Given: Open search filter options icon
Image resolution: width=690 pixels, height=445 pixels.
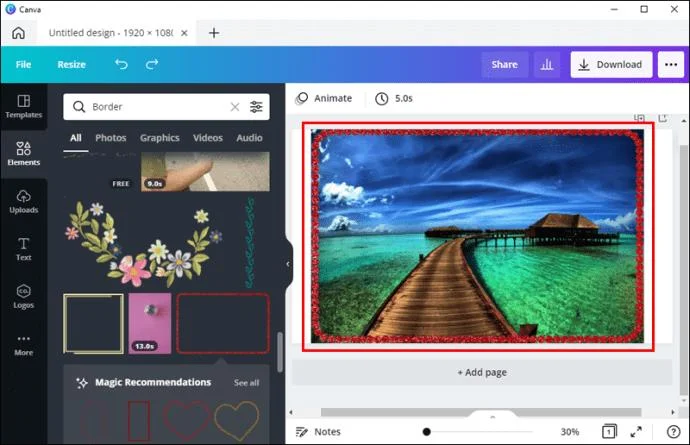Looking at the screenshot, I should pos(257,107).
